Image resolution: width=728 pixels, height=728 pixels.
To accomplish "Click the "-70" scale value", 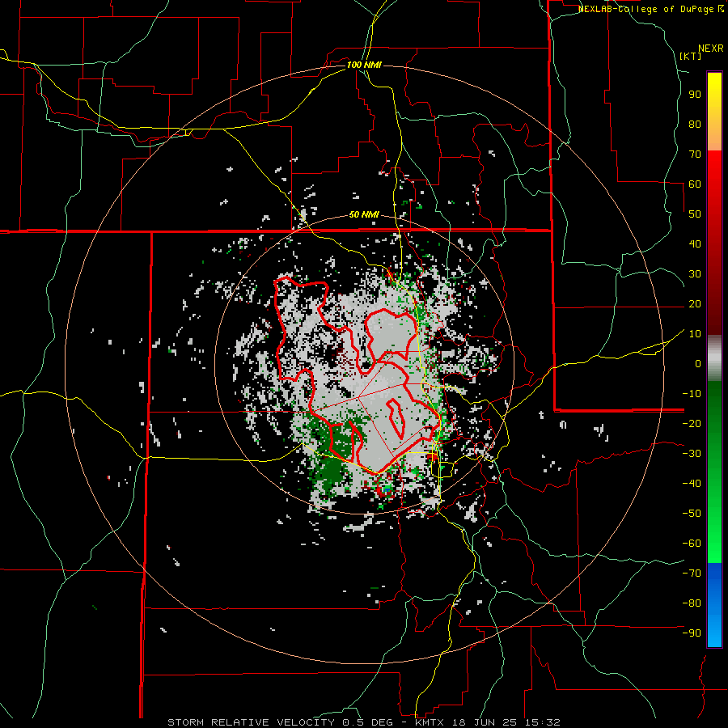I will pyautogui.click(x=692, y=574).
